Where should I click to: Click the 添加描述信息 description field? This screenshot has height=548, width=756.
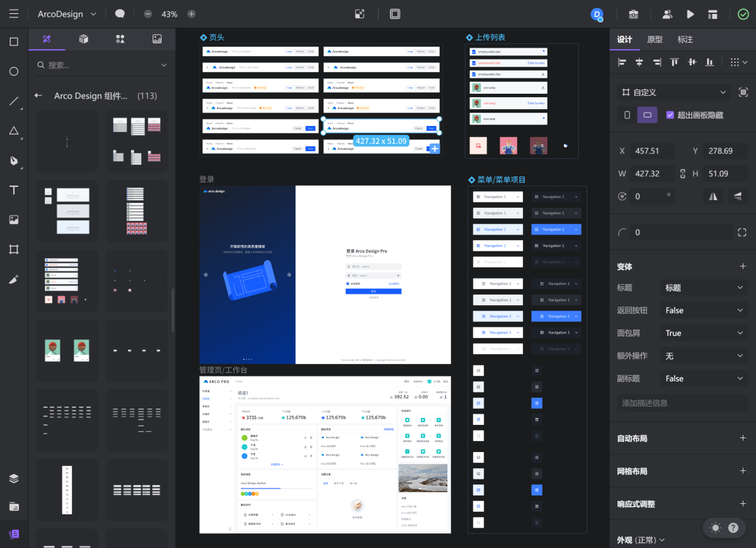(x=682, y=403)
